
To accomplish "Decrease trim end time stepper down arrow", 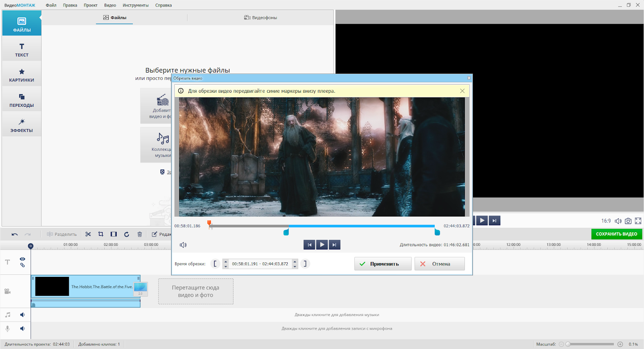I will point(295,266).
